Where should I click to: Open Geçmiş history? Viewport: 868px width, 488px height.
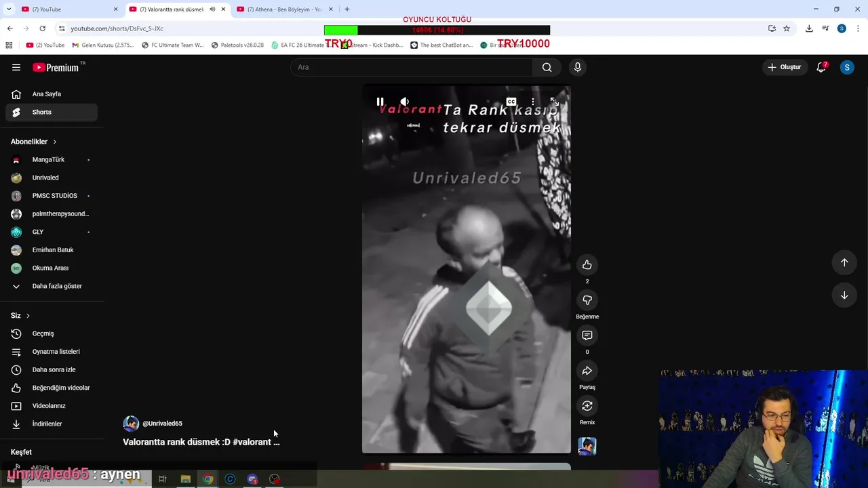coord(52,333)
